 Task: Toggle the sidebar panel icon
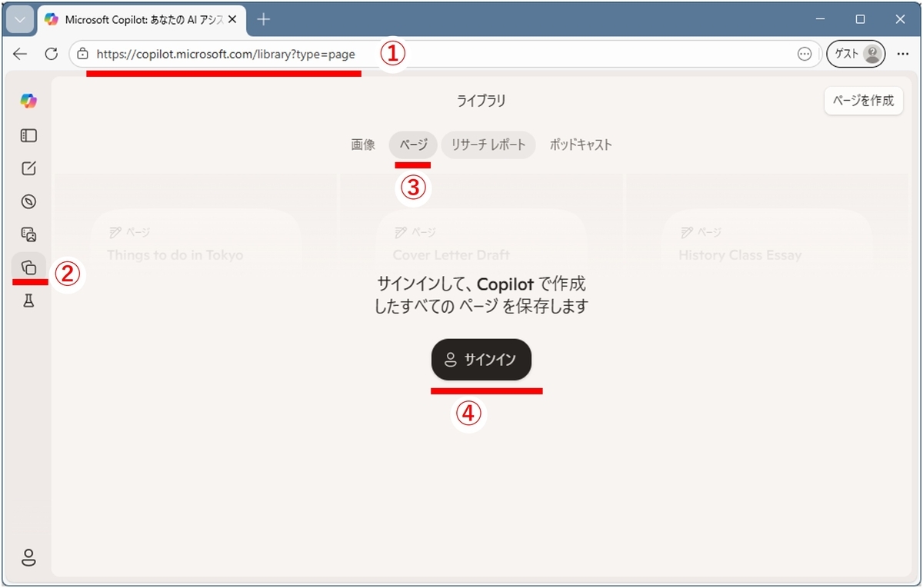[x=28, y=135]
